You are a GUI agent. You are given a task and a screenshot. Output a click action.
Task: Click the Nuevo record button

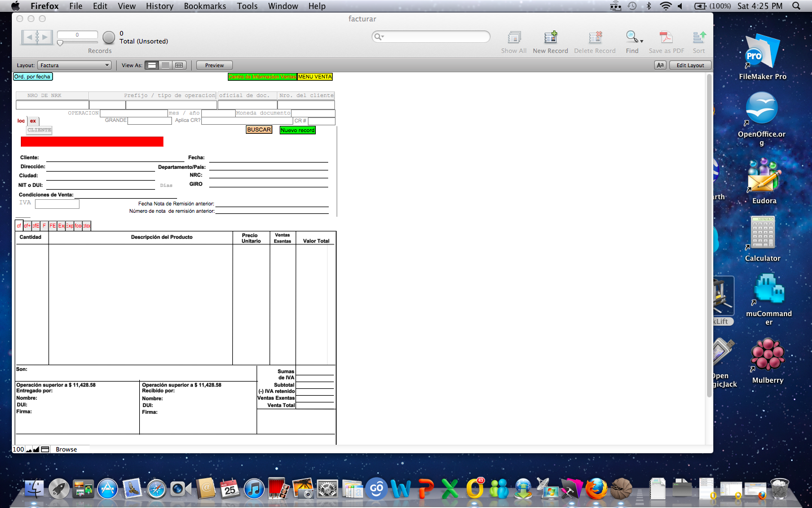298,130
